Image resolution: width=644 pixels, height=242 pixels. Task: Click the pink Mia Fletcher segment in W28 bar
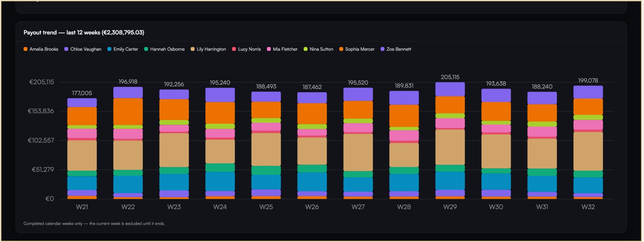(404, 136)
